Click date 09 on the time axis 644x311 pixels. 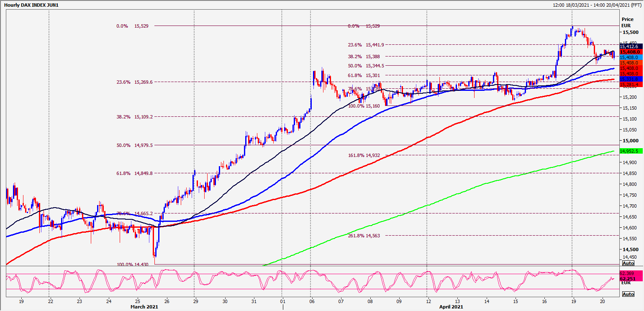(x=399, y=301)
